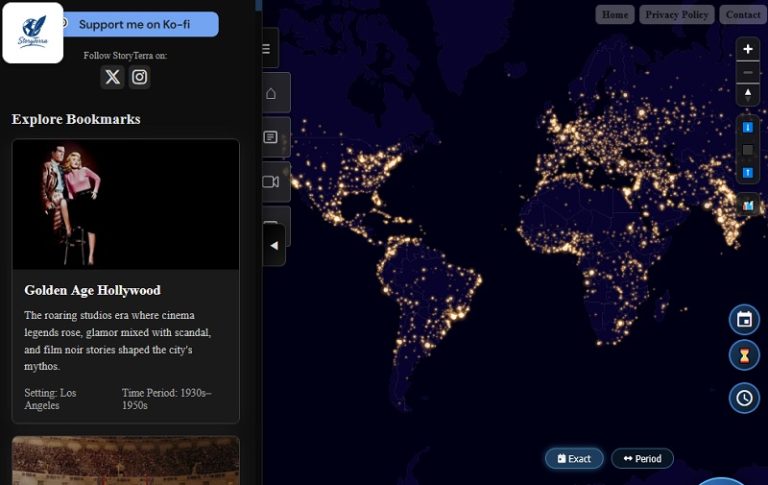Open Privacy Policy page
Screen dimensions: 768x485
point(676,15)
